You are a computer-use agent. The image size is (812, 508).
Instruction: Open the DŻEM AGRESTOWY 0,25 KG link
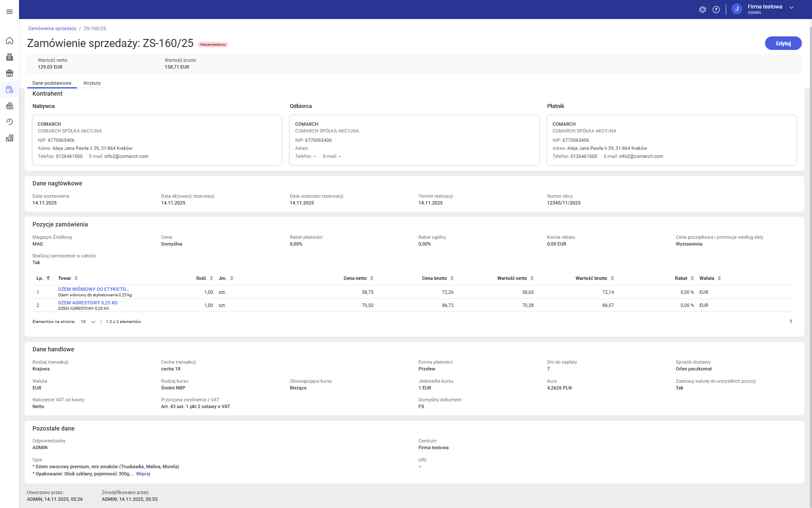pyautogui.click(x=88, y=303)
